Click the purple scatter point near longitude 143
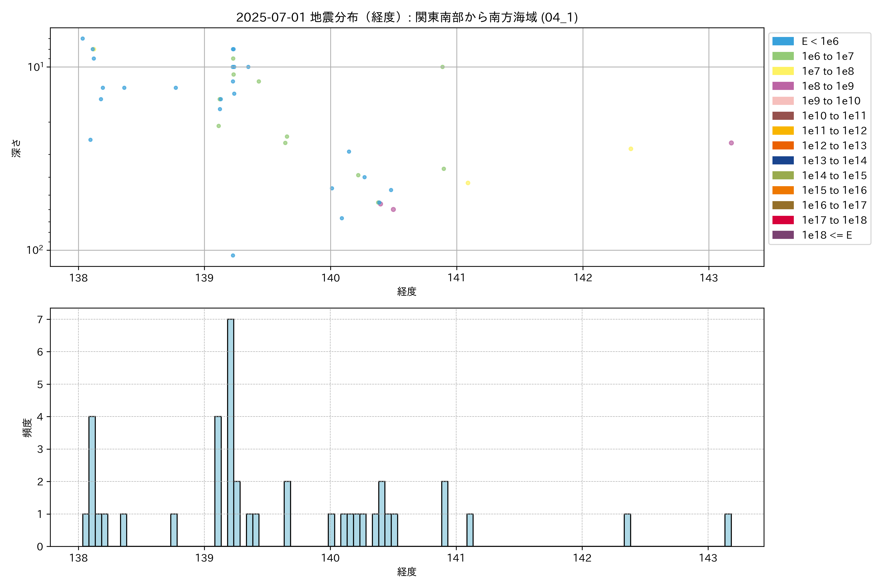Image resolution: width=882 pixels, height=588 pixels. pyautogui.click(x=731, y=143)
